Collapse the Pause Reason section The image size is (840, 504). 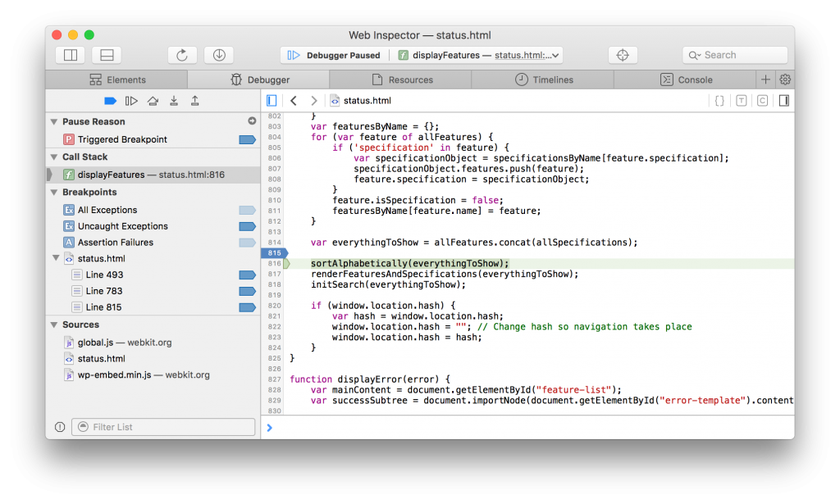(53, 122)
